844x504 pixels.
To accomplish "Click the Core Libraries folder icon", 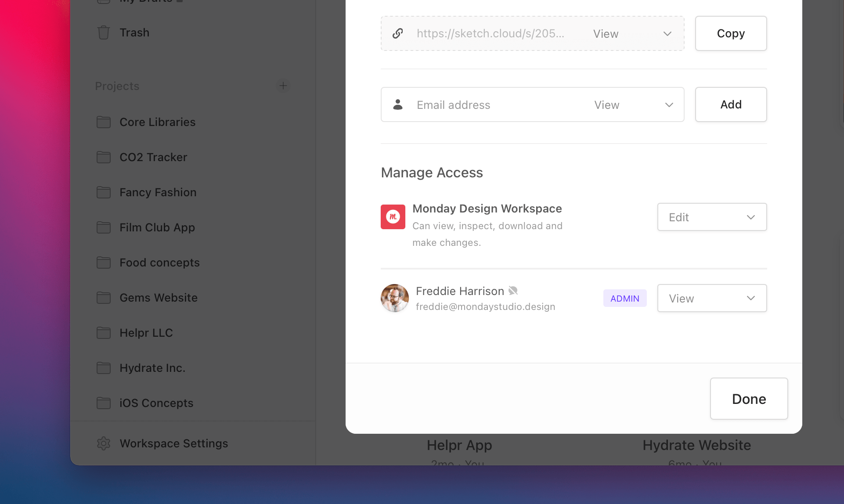I will (104, 122).
